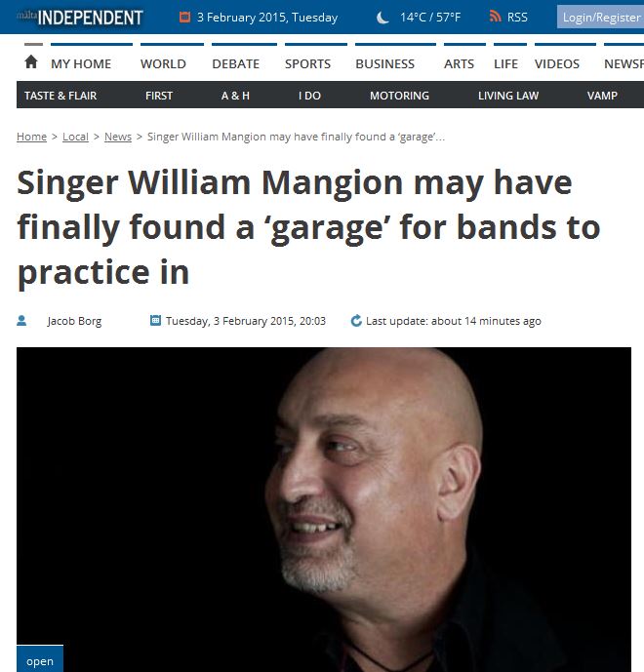Click the open button on photo
The width and height of the screenshot is (644, 672).
40,658
